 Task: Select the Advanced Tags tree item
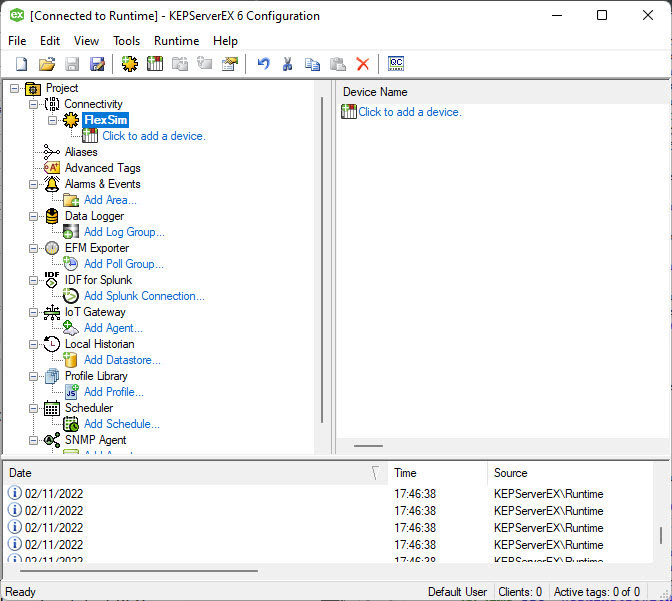[102, 168]
